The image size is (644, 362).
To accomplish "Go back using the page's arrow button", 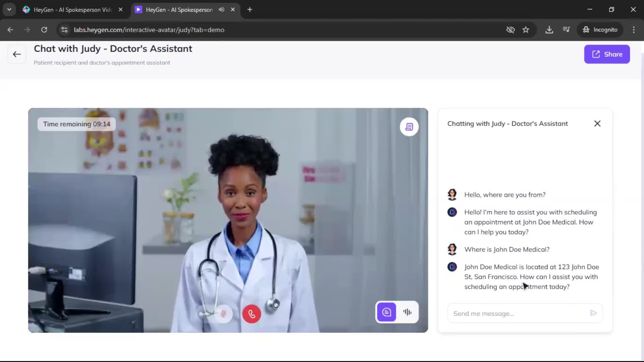I will 17,54.
